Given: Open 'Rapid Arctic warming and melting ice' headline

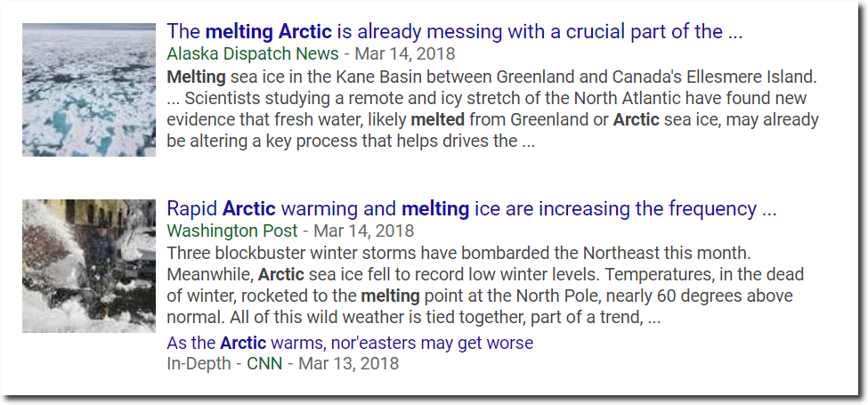Looking at the screenshot, I should pyautogui.click(x=472, y=208).
